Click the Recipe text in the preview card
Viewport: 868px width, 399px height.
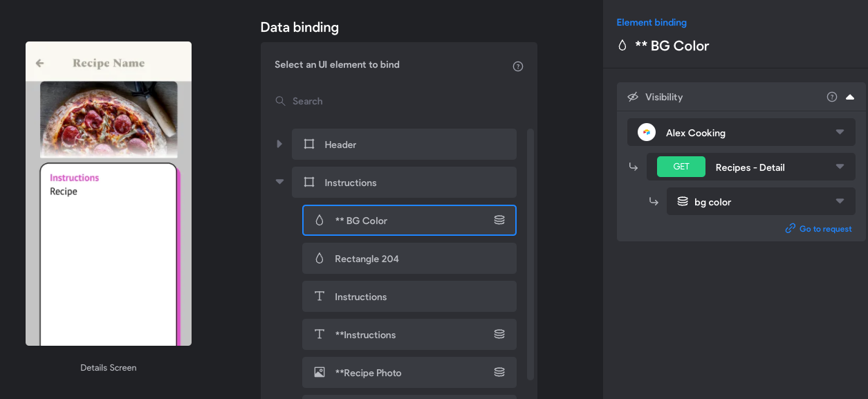(64, 192)
